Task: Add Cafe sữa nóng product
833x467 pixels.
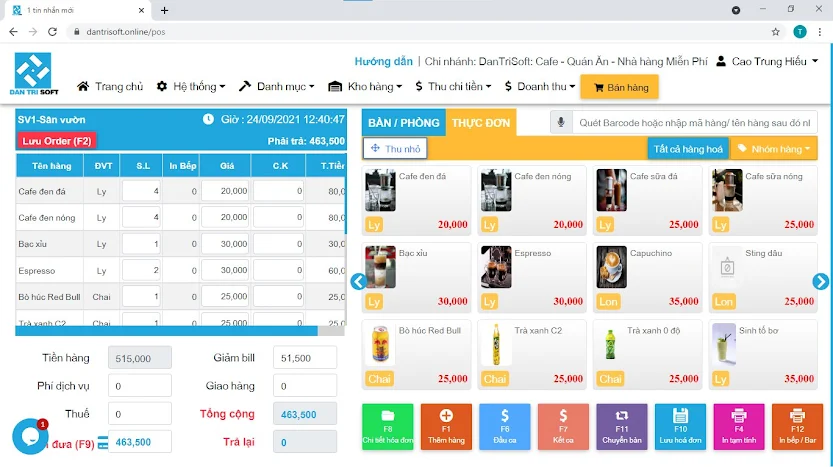Action: [763, 200]
